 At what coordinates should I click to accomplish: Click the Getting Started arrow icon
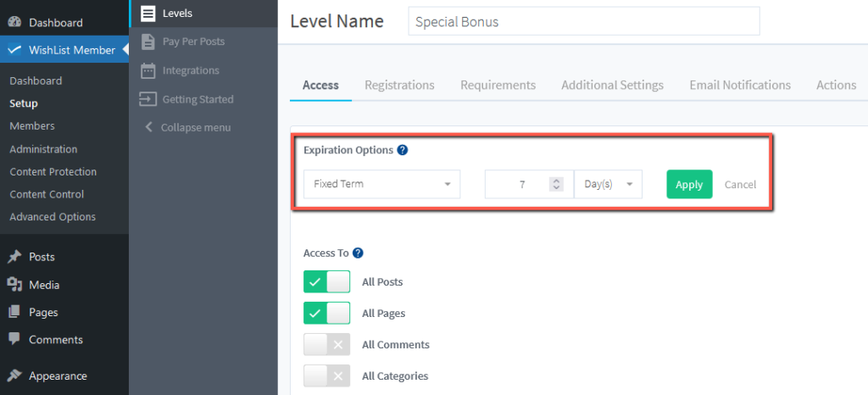click(147, 99)
